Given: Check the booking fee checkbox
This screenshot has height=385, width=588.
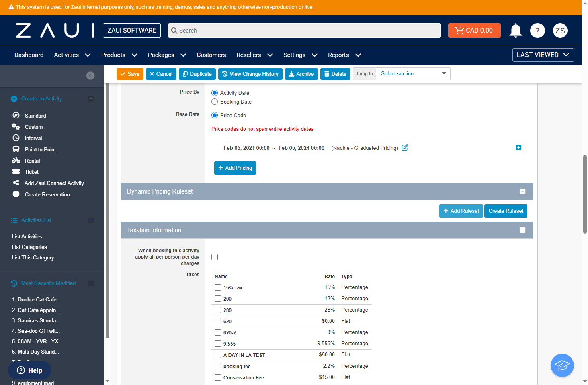Looking at the screenshot, I should (218, 366).
